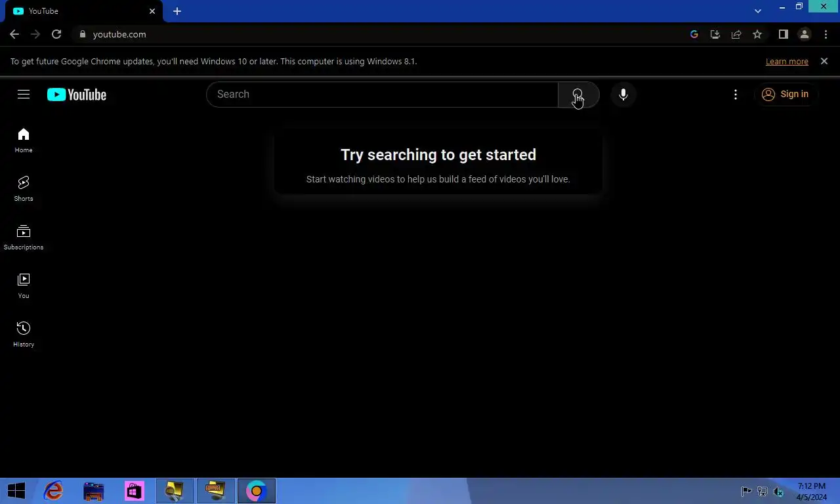
Task: Go to Home in sidebar
Action: 24,140
